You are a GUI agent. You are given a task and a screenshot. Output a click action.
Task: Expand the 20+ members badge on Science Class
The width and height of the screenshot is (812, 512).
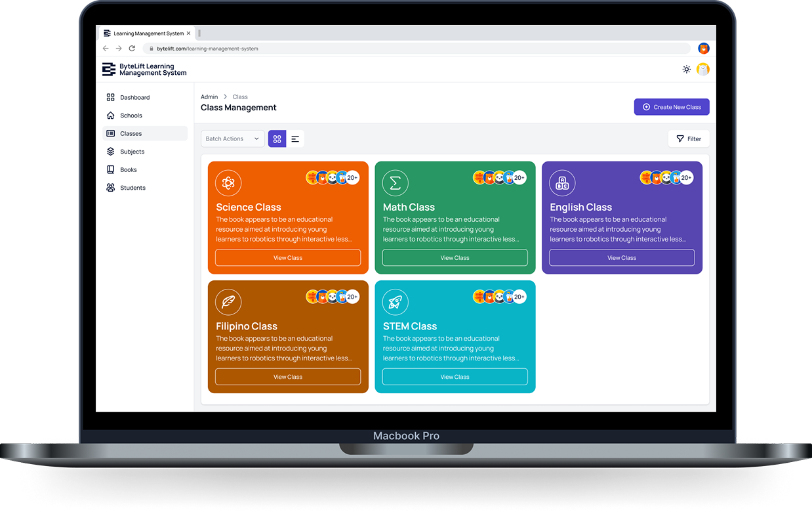(352, 178)
